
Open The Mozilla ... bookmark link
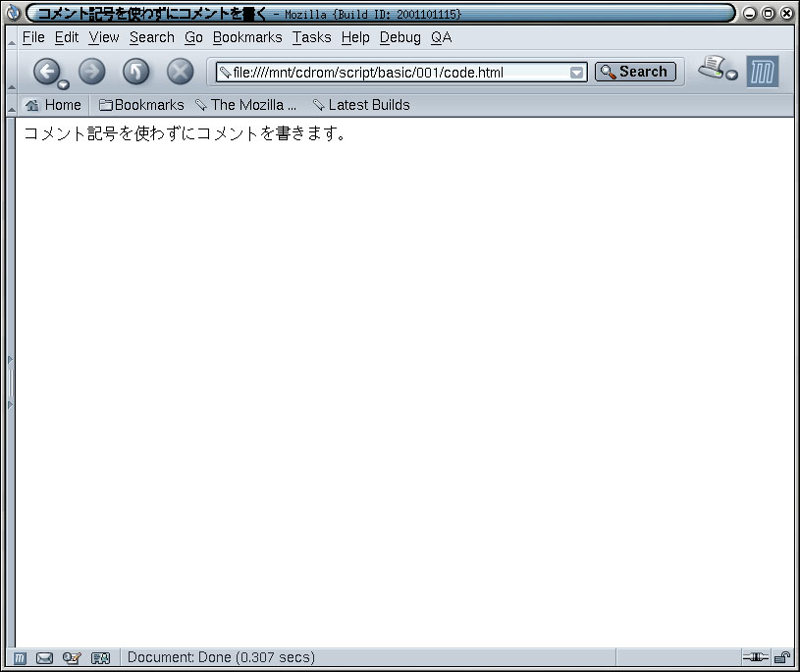[x=246, y=105]
